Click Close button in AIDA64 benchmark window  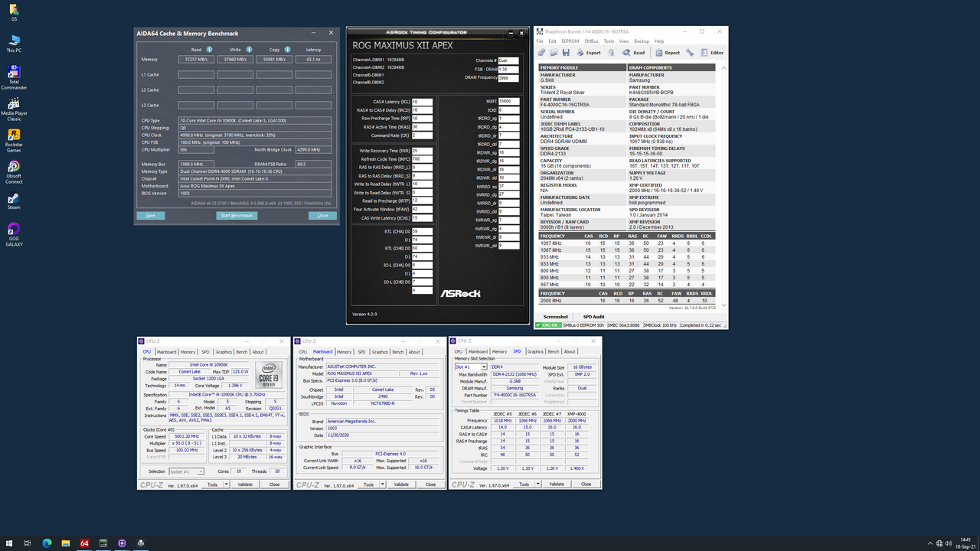(322, 215)
